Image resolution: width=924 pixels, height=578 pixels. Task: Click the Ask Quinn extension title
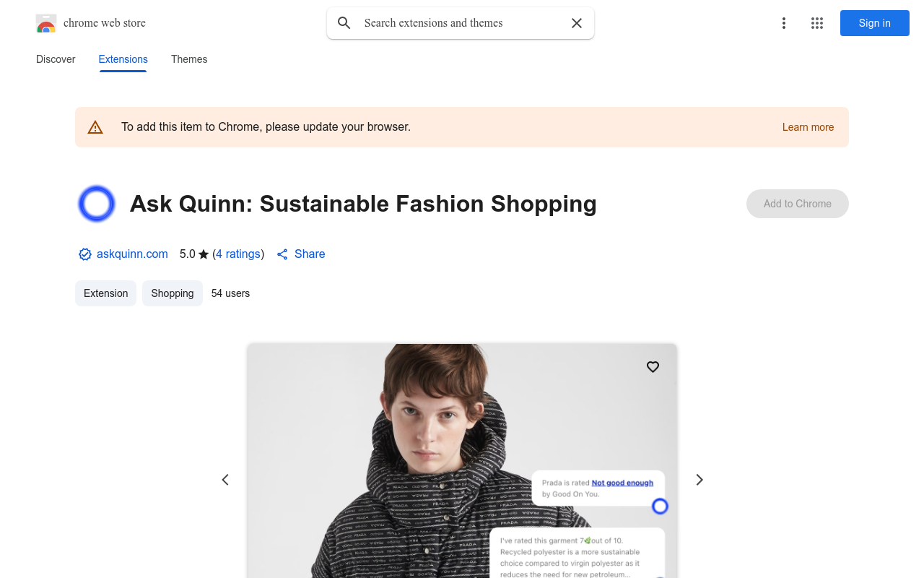point(363,204)
